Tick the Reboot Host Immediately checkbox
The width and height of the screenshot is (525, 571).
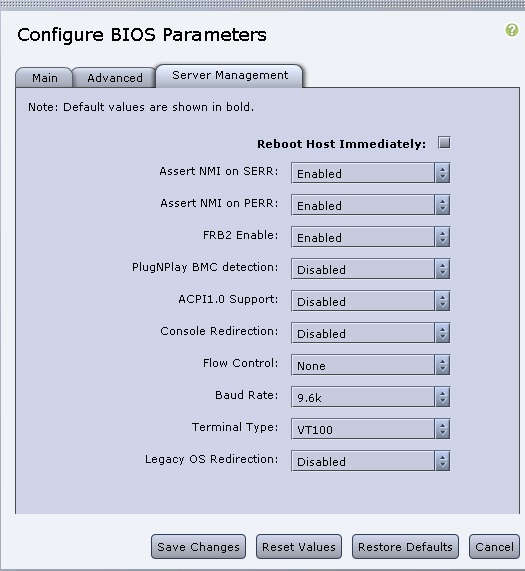click(x=444, y=142)
